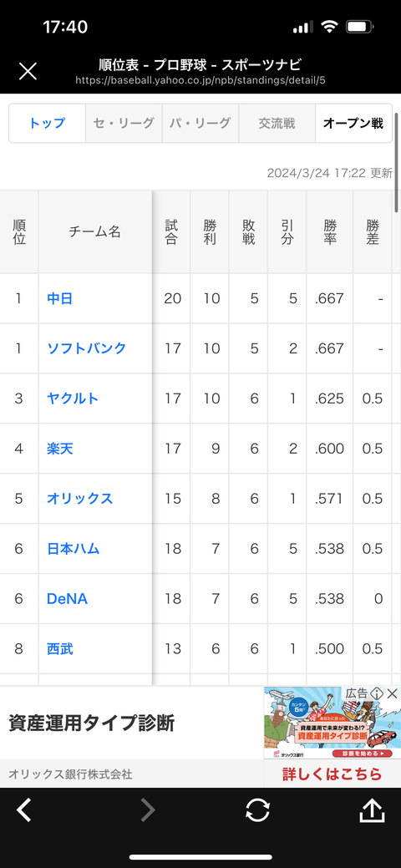Switch to セ・リーグ tab
This screenshot has height=868, width=401.
click(x=124, y=124)
